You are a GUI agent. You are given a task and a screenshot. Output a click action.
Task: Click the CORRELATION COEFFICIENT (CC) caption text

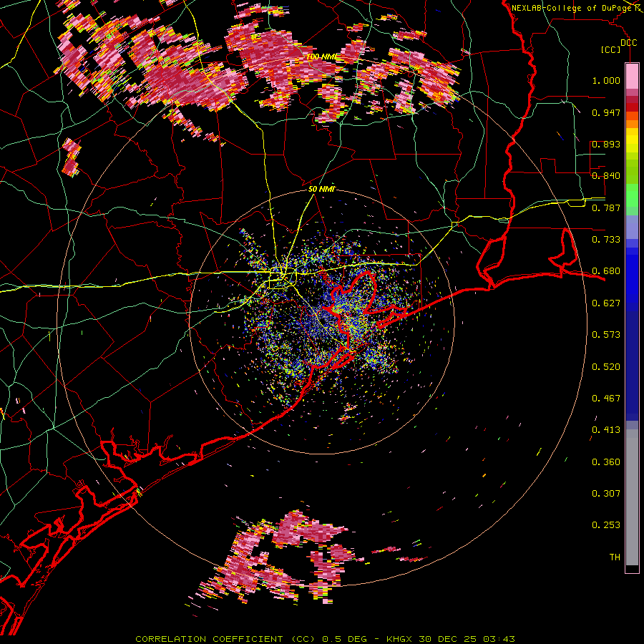tap(225, 639)
